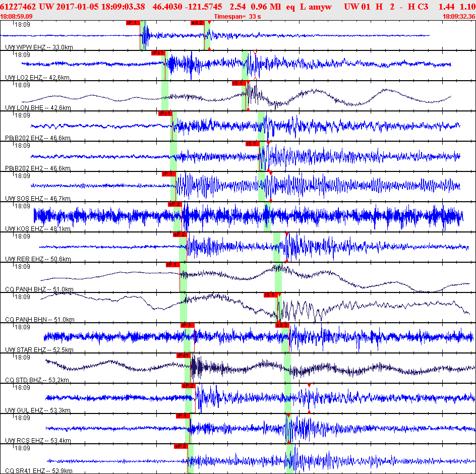
Task: Click the iP 1 pick on SOS EHZ
Action: 169,174
